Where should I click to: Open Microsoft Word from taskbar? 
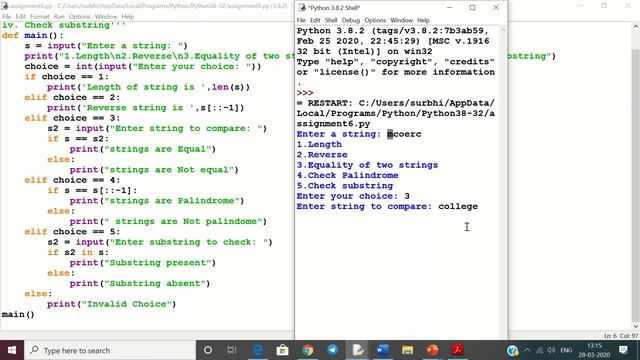[382, 350]
